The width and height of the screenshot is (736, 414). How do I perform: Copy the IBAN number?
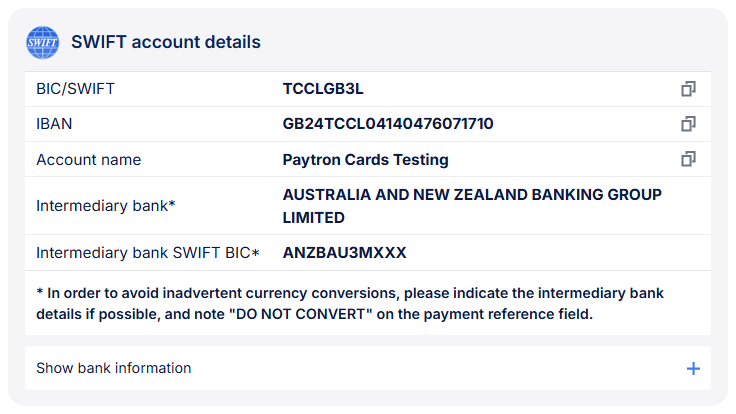tap(688, 124)
